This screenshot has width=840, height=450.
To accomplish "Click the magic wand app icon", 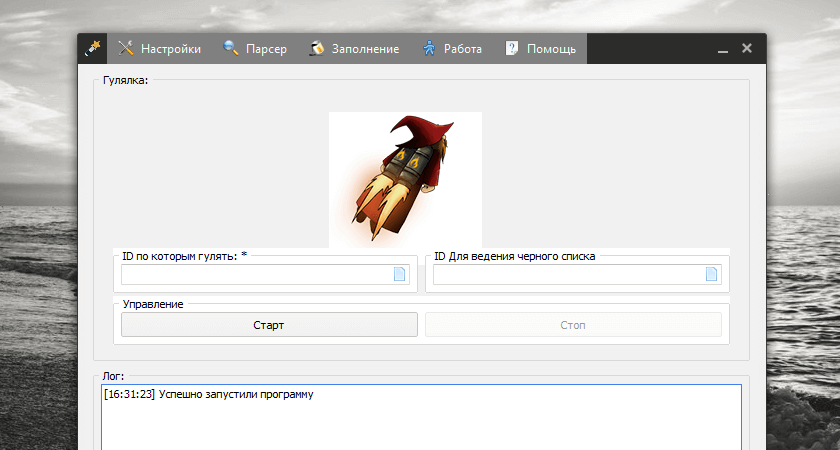I will (92, 48).
